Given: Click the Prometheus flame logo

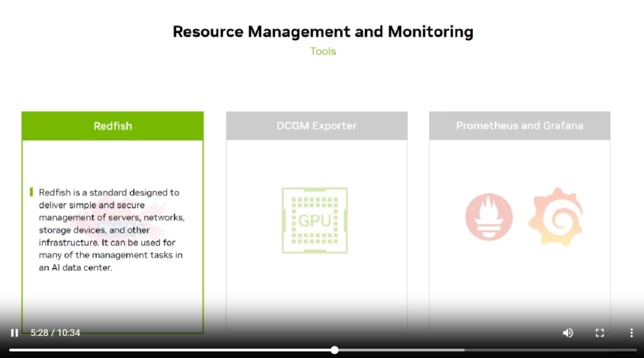Looking at the screenshot, I should click(x=489, y=217).
